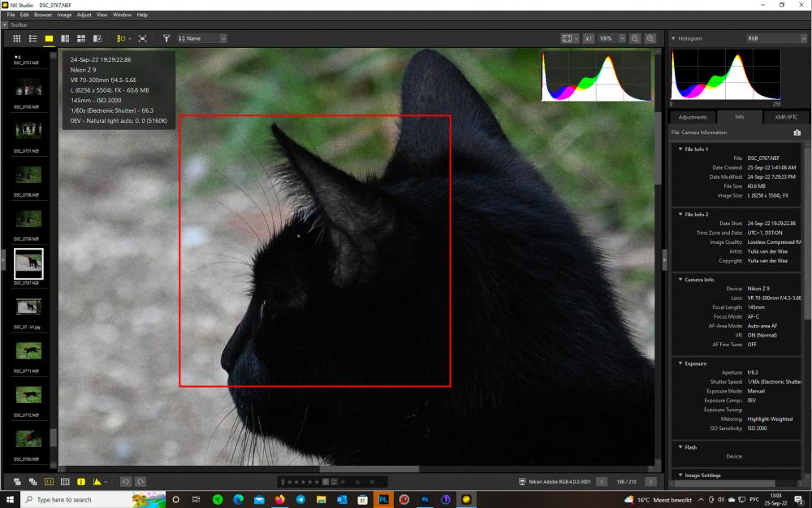The image size is (812, 508).
Task: Select the yellow image viewer mode
Action: click(x=49, y=38)
